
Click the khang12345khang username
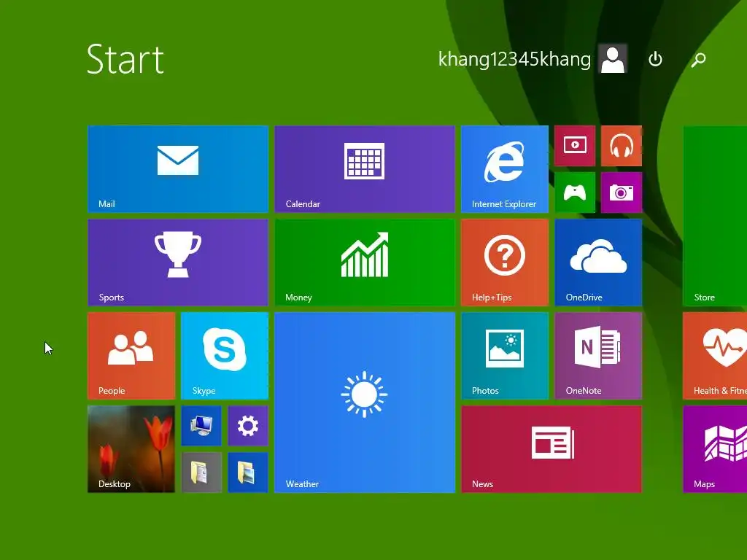514,59
